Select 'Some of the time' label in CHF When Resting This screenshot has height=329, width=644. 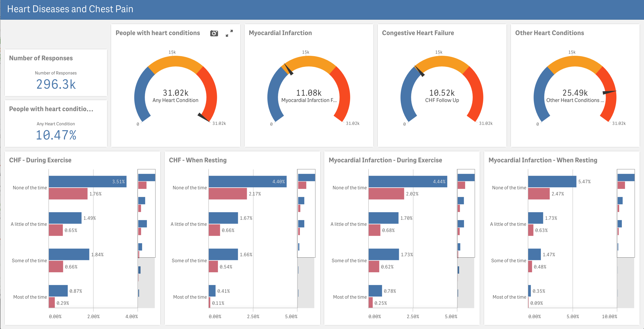[x=189, y=260]
